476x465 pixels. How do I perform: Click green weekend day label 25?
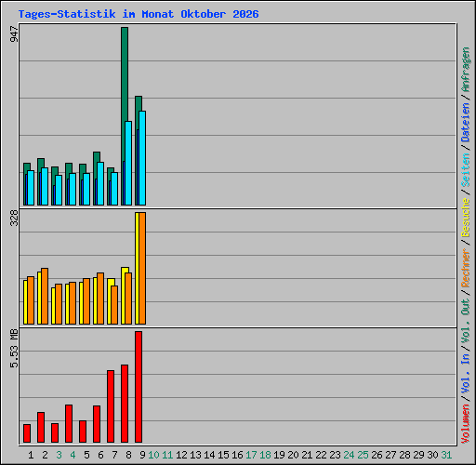(363, 455)
